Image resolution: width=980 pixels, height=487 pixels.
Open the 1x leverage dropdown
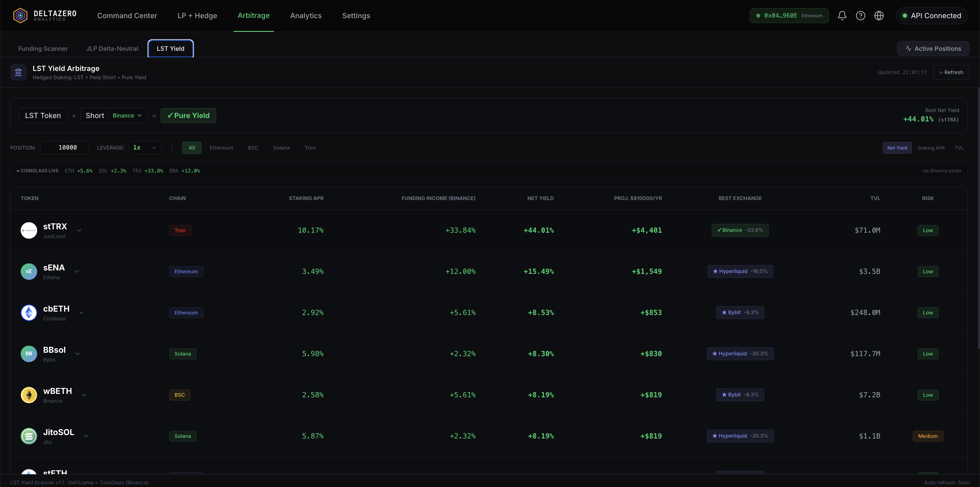pyautogui.click(x=145, y=148)
